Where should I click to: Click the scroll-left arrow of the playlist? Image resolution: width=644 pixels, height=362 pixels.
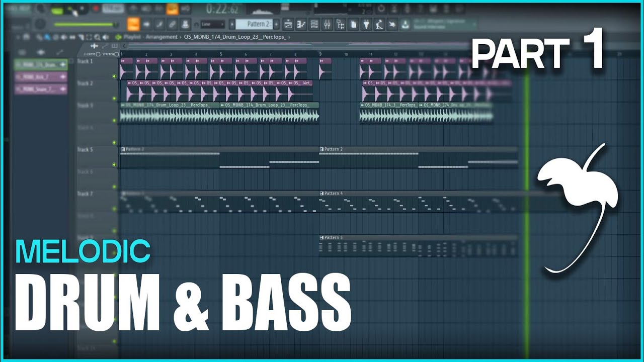coord(124,46)
